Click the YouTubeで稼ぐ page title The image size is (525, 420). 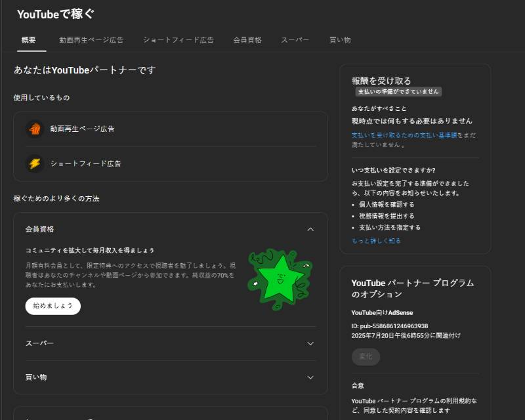(x=56, y=14)
